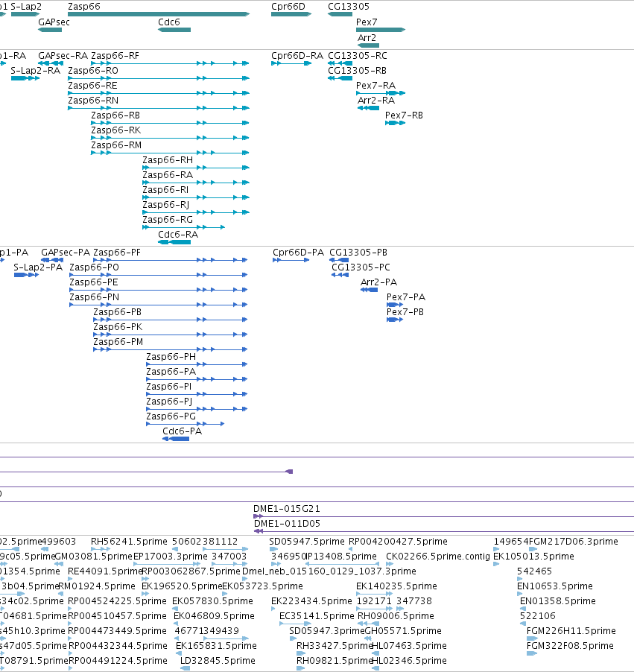Select the Cdc6-RA transcript label
Viewport: 634px width, 672px height.
click(x=178, y=235)
